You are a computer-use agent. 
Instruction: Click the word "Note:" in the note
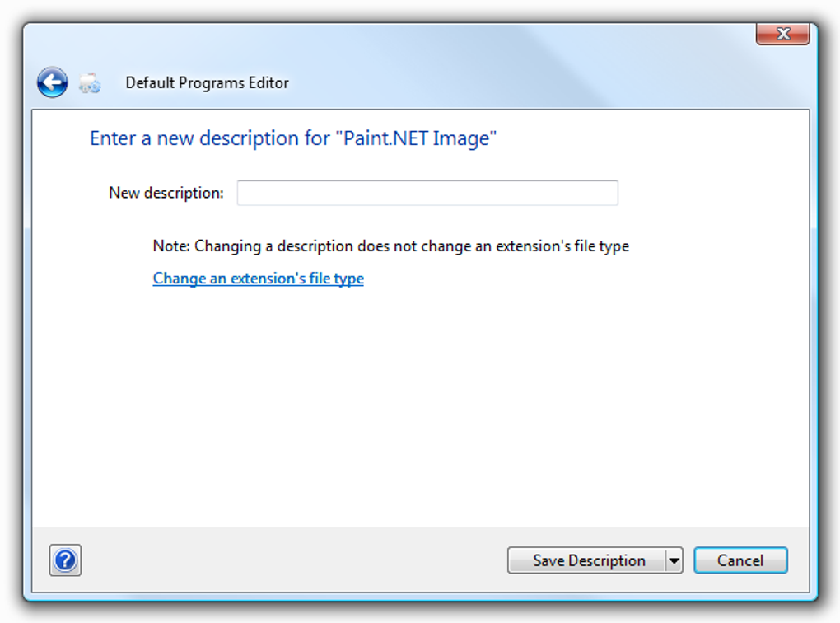tap(171, 246)
